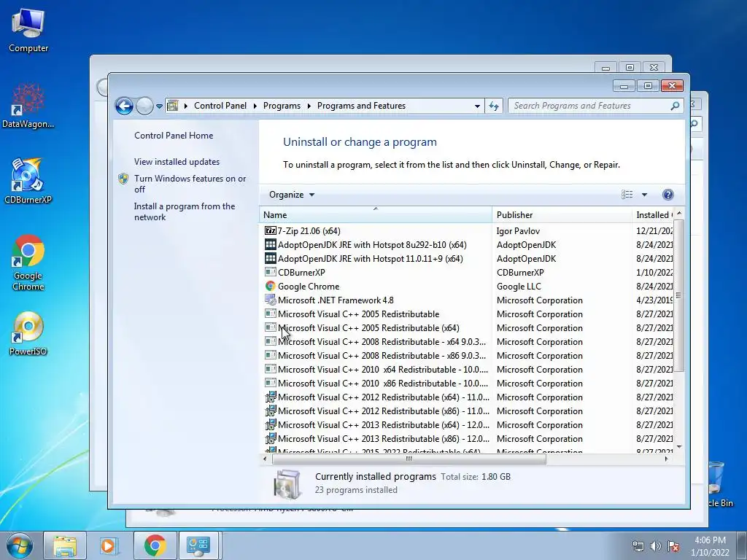Open the Windows Start menu

tap(20, 545)
